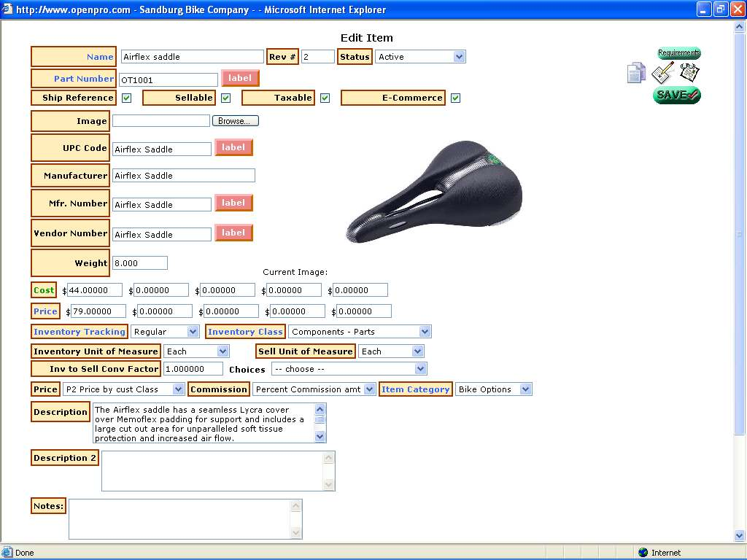Disable the E-Commerce checkbox
This screenshot has height=560, width=747.
click(x=455, y=98)
